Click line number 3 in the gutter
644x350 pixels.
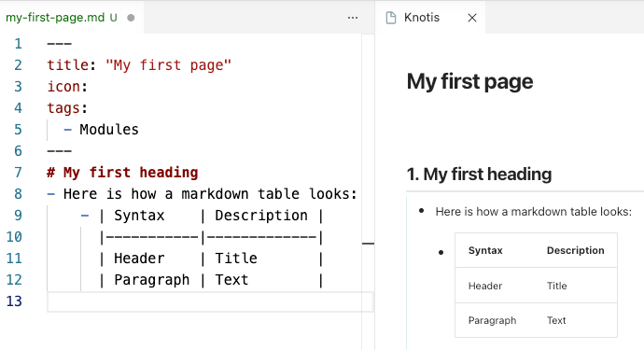coord(18,86)
